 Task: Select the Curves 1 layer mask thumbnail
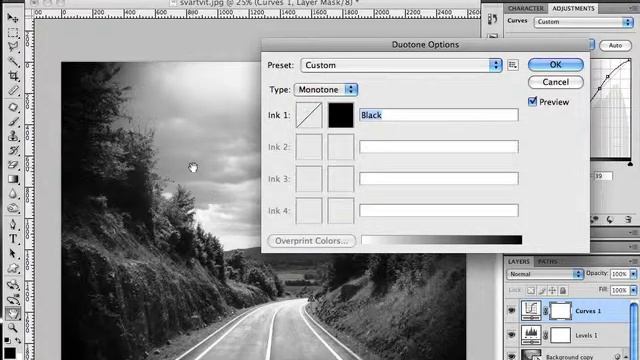560,311
